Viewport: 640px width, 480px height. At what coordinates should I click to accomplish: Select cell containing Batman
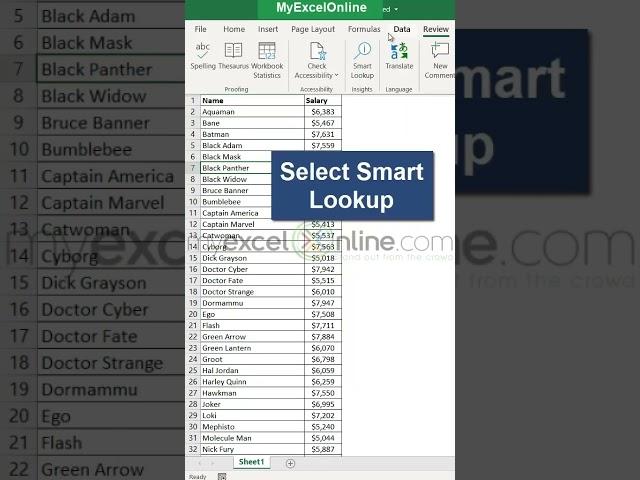pos(252,134)
